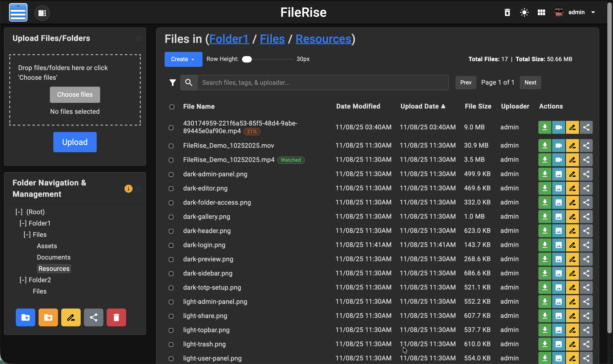The image size is (613, 364).
Task: Toggle light mode with sun icon
Action: pyautogui.click(x=524, y=12)
